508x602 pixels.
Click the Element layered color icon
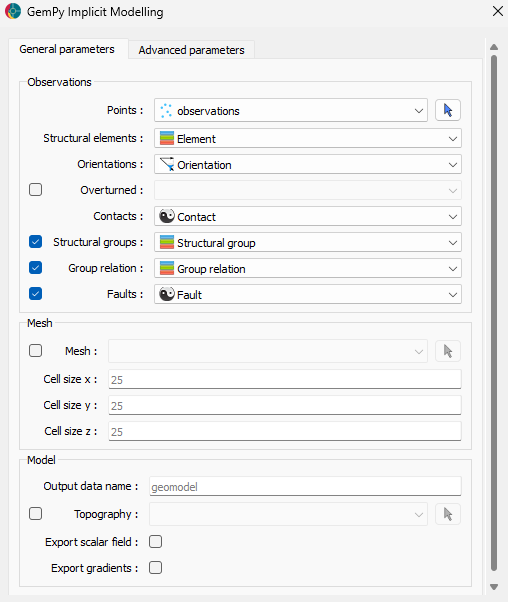pyautogui.click(x=167, y=138)
